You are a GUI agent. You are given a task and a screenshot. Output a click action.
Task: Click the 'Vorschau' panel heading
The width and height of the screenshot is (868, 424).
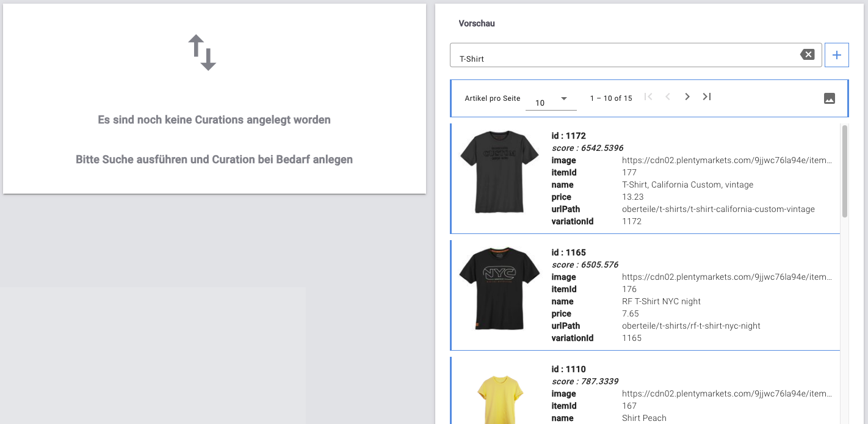477,23
